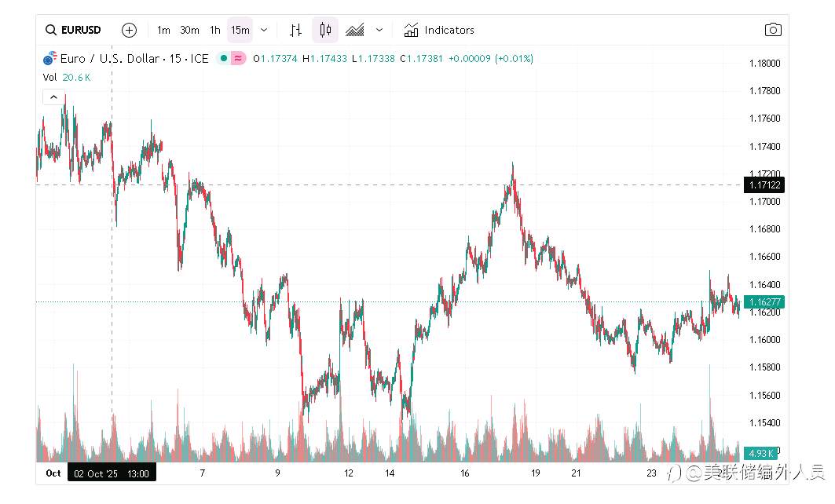Select the 1h timeframe button
The image size is (835, 504).
pyautogui.click(x=214, y=30)
